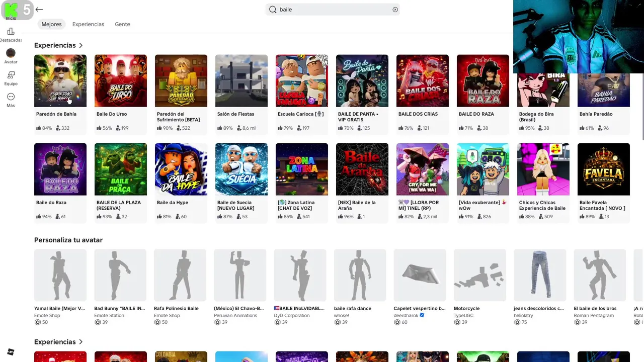The width and height of the screenshot is (644, 362).
Task: Click the 'Paredón de Bahía' title text
Action: pyautogui.click(x=56, y=114)
